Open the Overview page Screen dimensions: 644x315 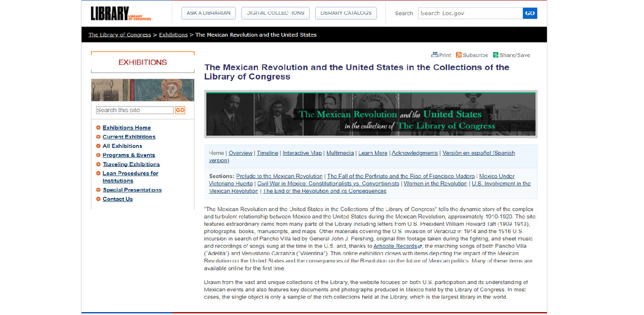[x=240, y=153]
